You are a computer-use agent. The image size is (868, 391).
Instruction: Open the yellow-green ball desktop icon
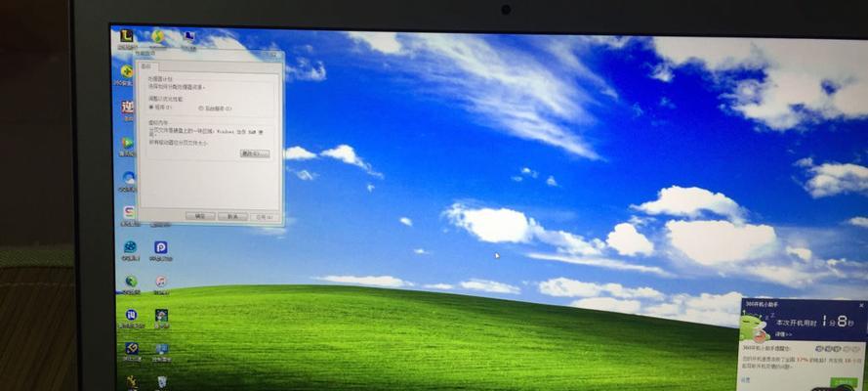pyautogui.click(x=158, y=36)
